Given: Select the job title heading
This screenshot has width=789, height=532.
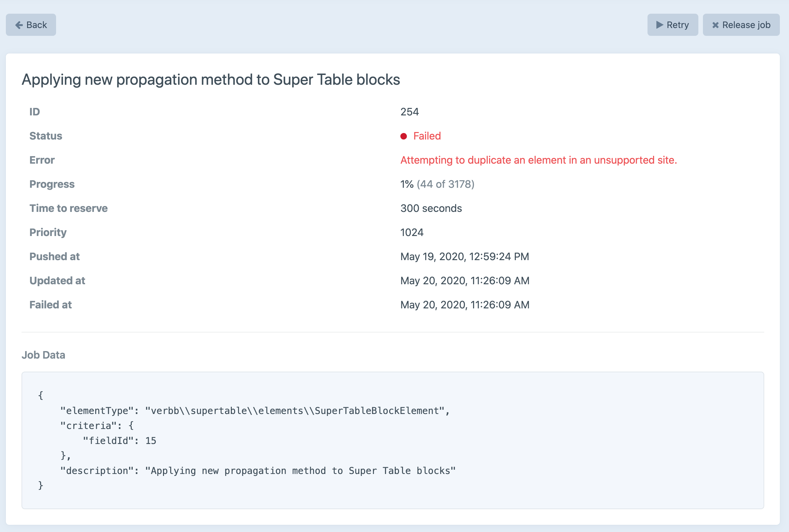Looking at the screenshot, I should pos(210,80).
